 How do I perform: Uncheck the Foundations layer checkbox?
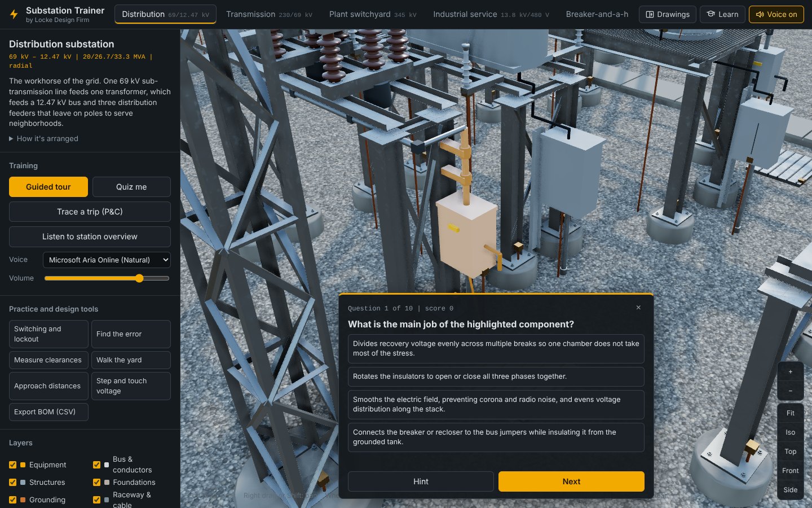(x=96, y=483)
